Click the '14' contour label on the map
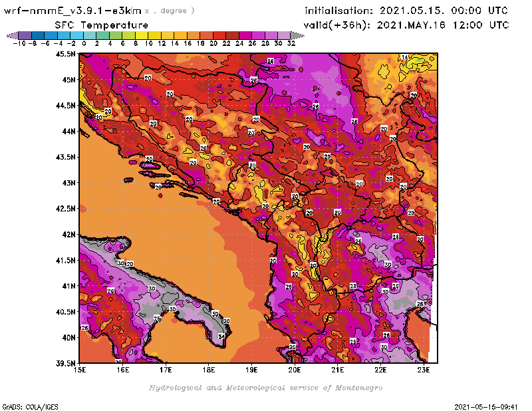Viewport: 532px width, 411px height. tap(405, 57)
